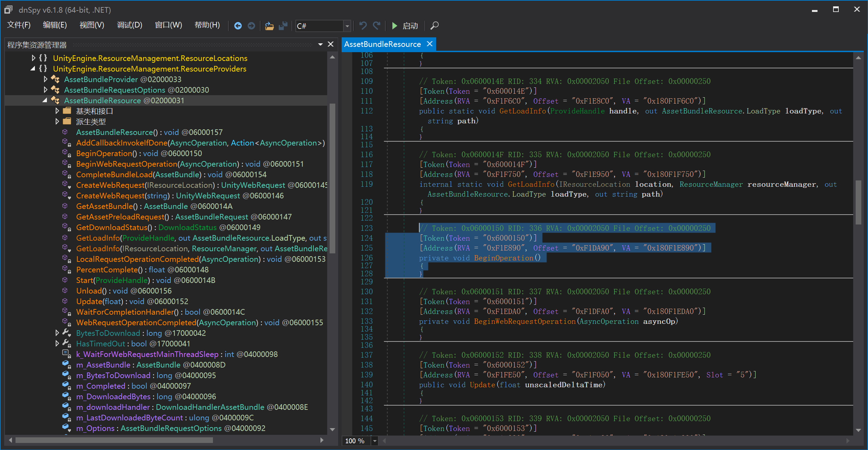The image size is (868, 450).
Task: Click the AssetBundleResource class icon
Action: (x=55, y=100)
